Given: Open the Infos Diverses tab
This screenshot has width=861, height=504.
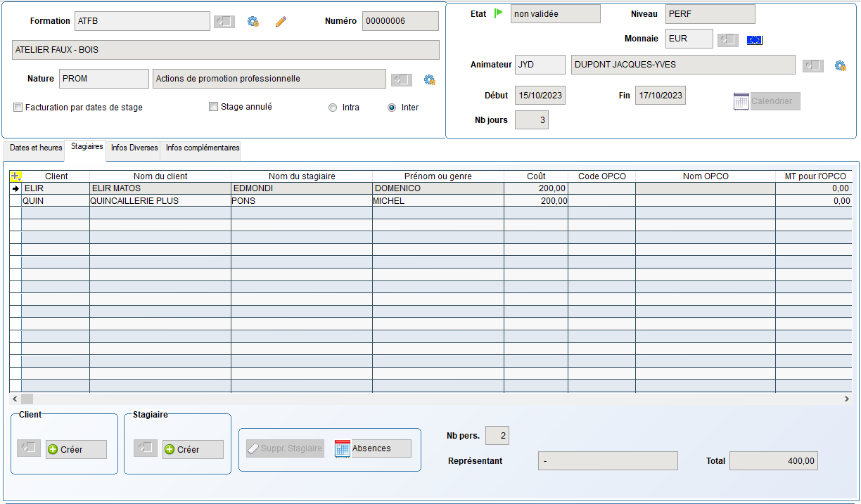Looking at the screenshot, I should pos(134,148).
